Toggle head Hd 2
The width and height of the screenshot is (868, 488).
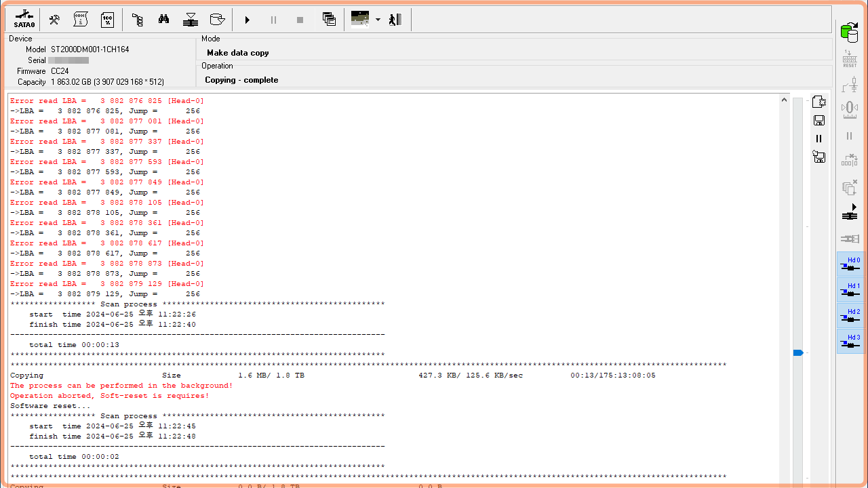tap(850, 316)
